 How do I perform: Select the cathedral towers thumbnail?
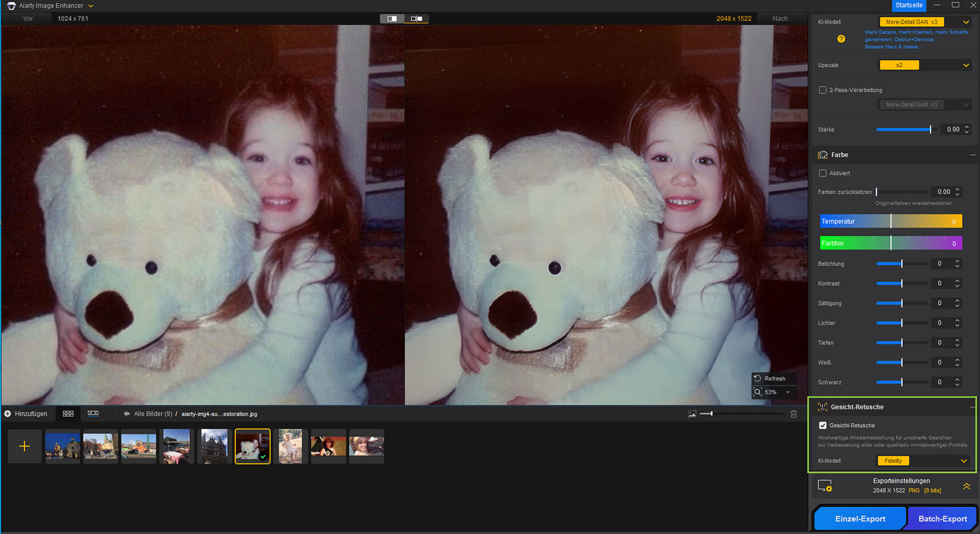[x=214, y=446]
